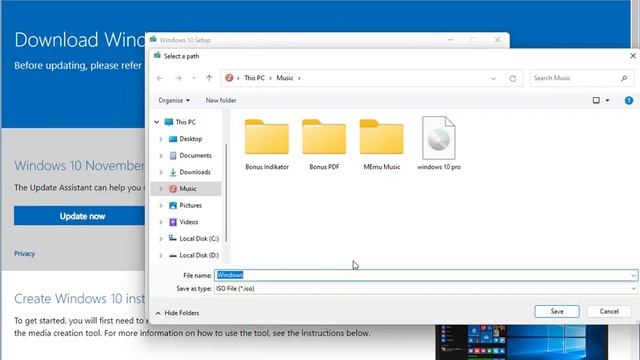Refresh the Music folder view
Viewport: 640px width, 360px height.
513,78
